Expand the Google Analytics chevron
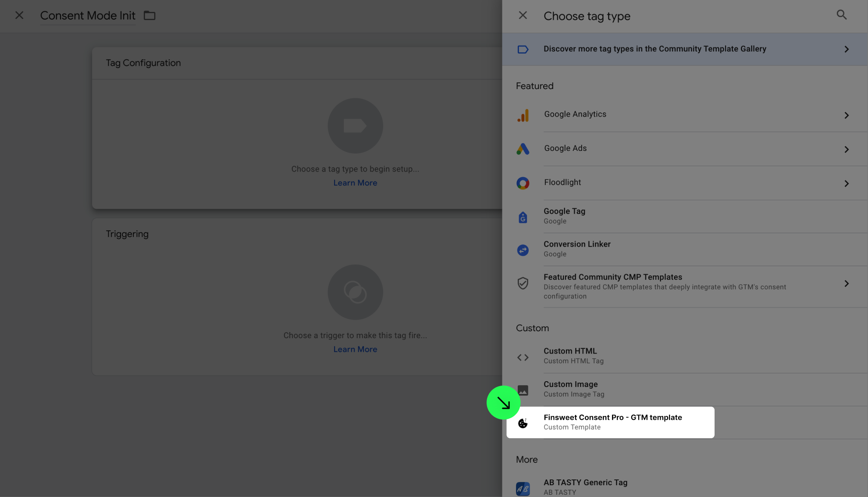 point(847,115)
